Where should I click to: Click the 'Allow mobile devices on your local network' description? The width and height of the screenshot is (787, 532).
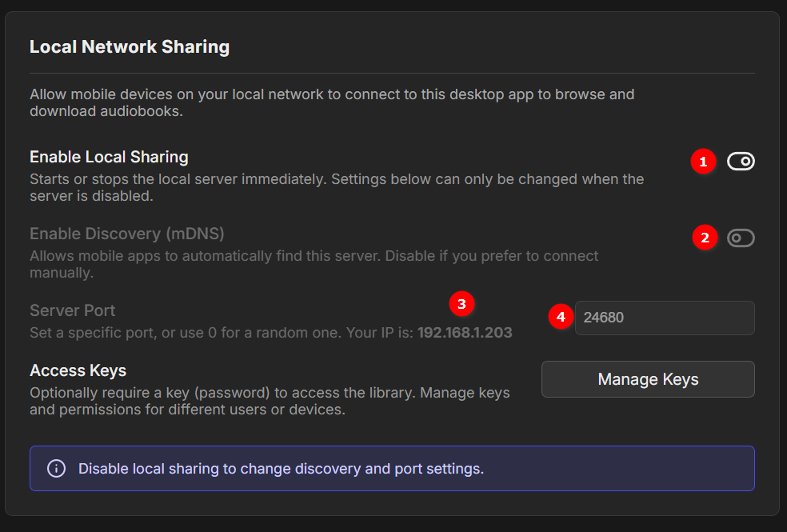click(x=332, y=102)
